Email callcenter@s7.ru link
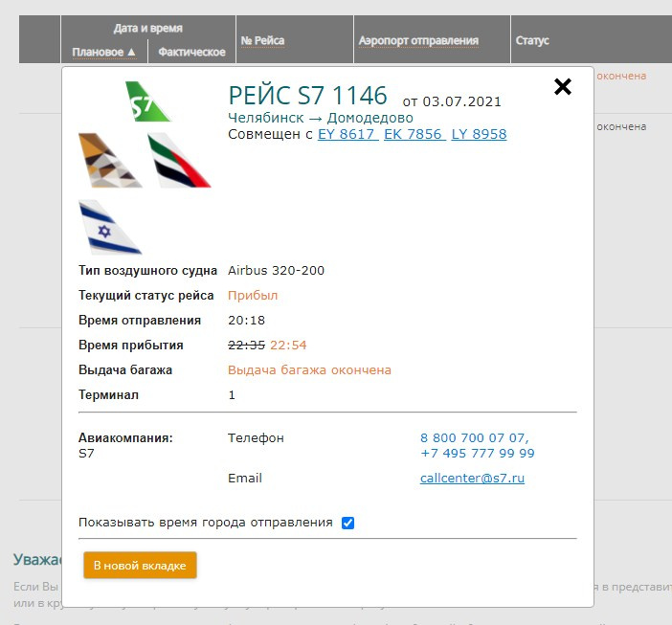 coord(472,478)
